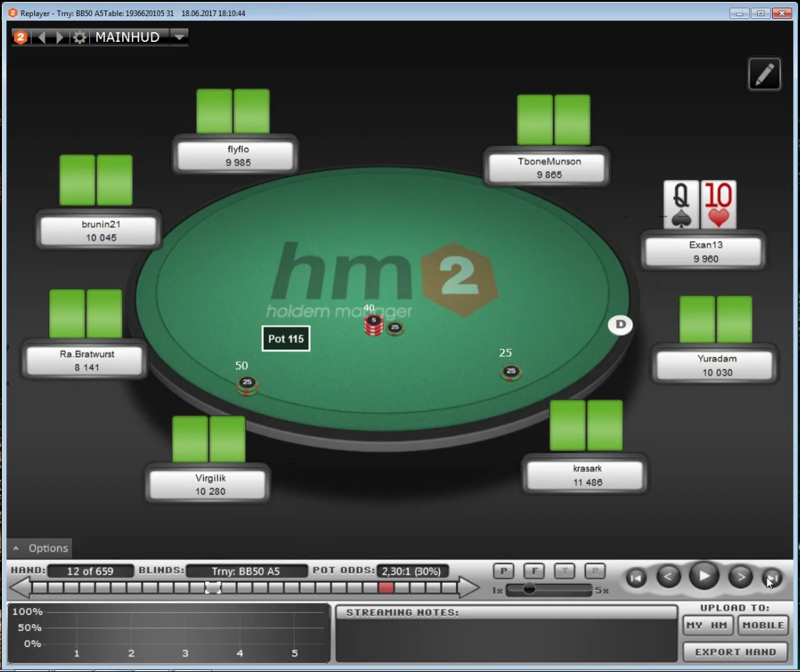Select player flyflo name plate
This screenshot has width=800, height=672.
pyautogui.click(x=235, y=156)
